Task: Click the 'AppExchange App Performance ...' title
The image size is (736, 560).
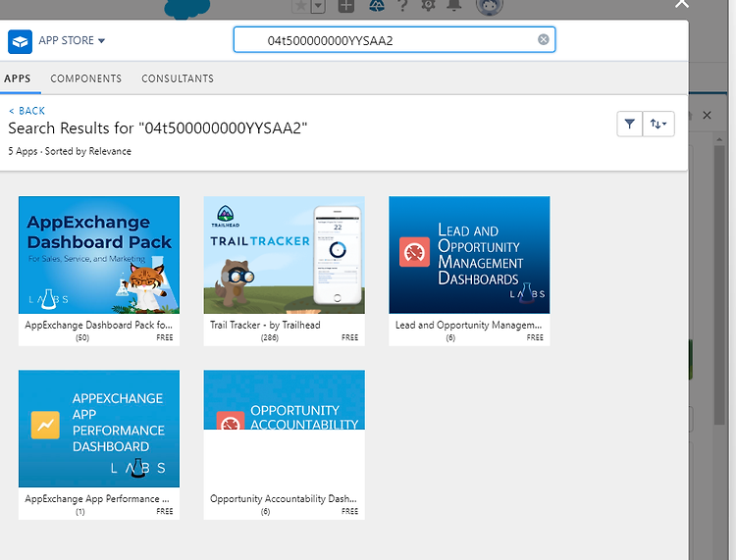Action: tap(97, 498)
